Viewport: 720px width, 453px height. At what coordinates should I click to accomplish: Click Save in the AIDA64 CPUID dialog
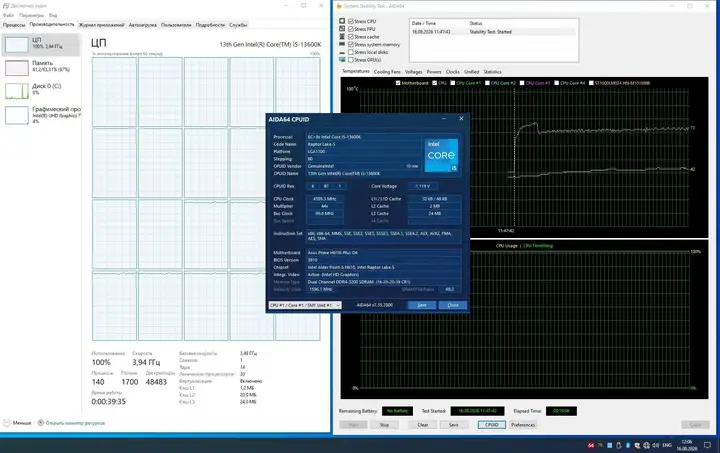tap(422, 305)
